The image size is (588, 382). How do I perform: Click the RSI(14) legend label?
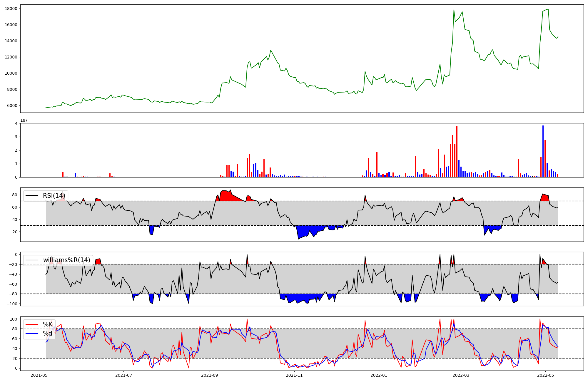click(54, 196)
